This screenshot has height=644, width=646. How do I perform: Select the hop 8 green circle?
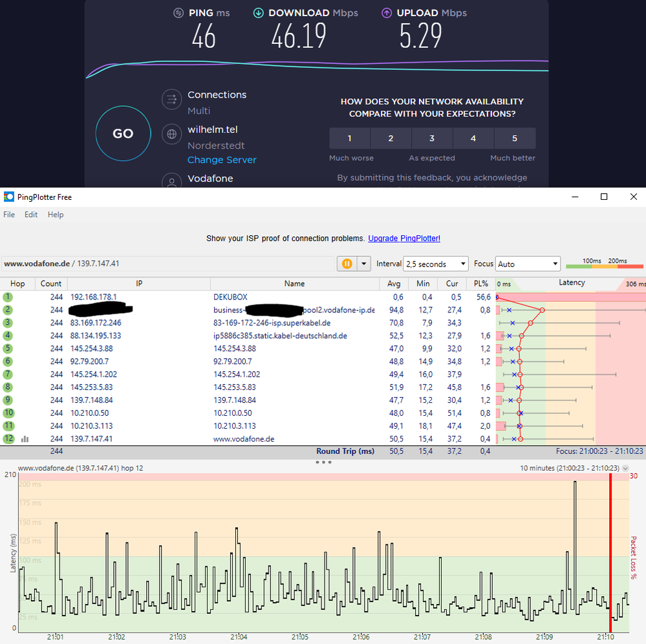tap(8, 387)
